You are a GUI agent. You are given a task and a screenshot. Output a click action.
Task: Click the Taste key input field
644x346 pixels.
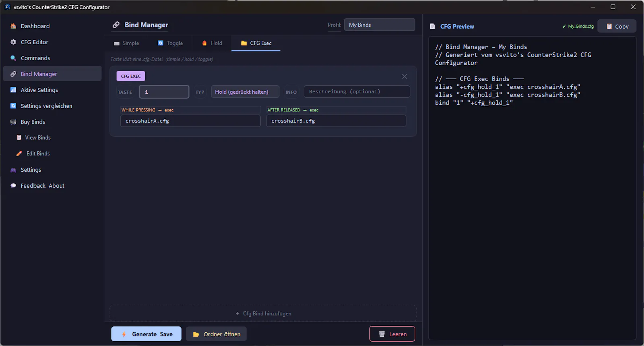pos(164,92)
